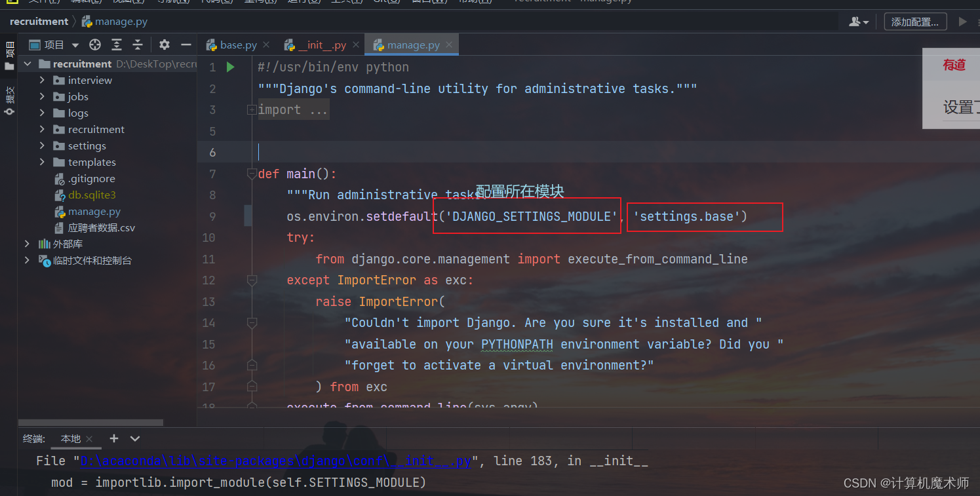Close the __init__.py editor tab
This screenshot has height=496, width=980.
(x=355, y=45)
